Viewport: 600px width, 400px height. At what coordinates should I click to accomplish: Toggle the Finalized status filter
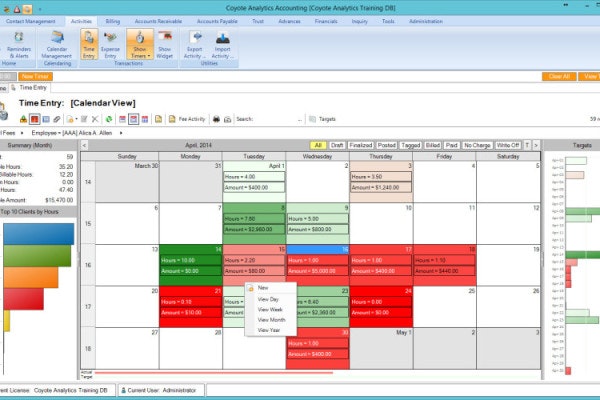(x=360, y=145)
